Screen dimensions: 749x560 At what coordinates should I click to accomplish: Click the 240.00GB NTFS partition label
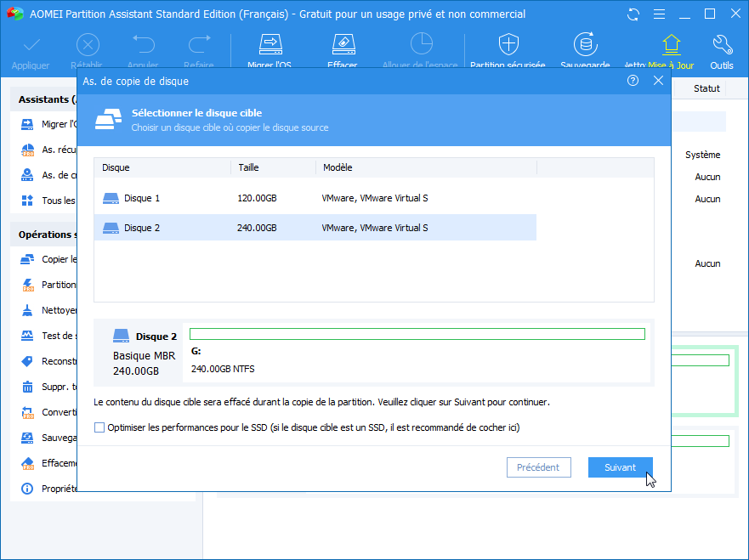(x=223, y=369)
